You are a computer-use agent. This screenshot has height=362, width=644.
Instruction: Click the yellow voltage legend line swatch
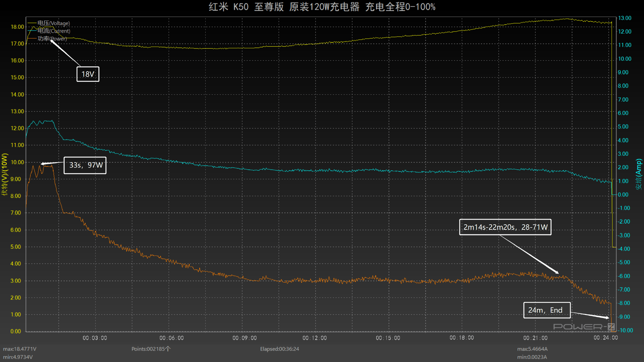32,23
